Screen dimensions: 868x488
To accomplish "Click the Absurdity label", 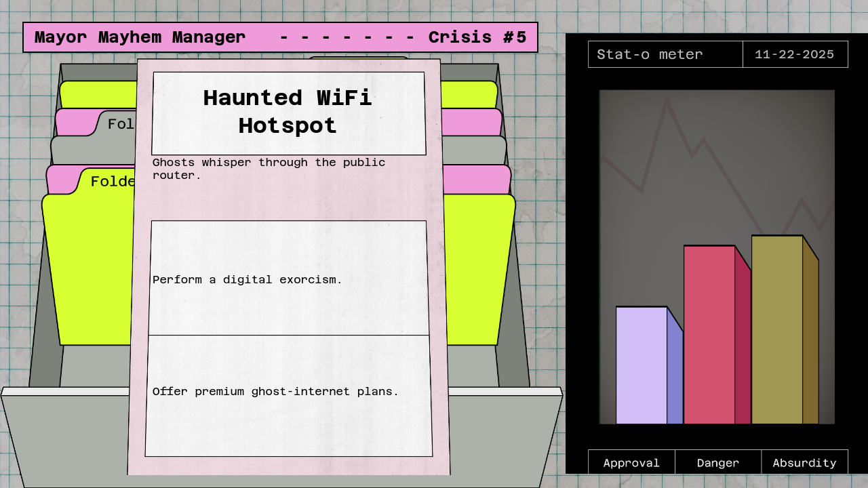I will point(804,462).
